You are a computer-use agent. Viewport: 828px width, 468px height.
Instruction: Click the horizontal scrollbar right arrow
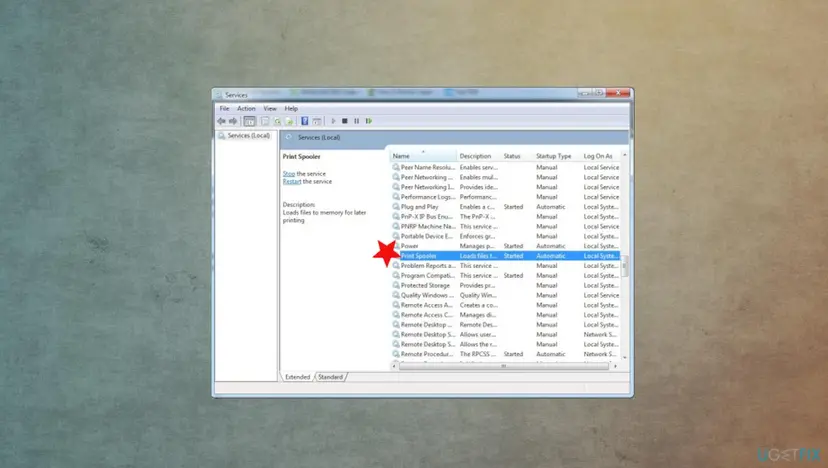pos(616,366)
